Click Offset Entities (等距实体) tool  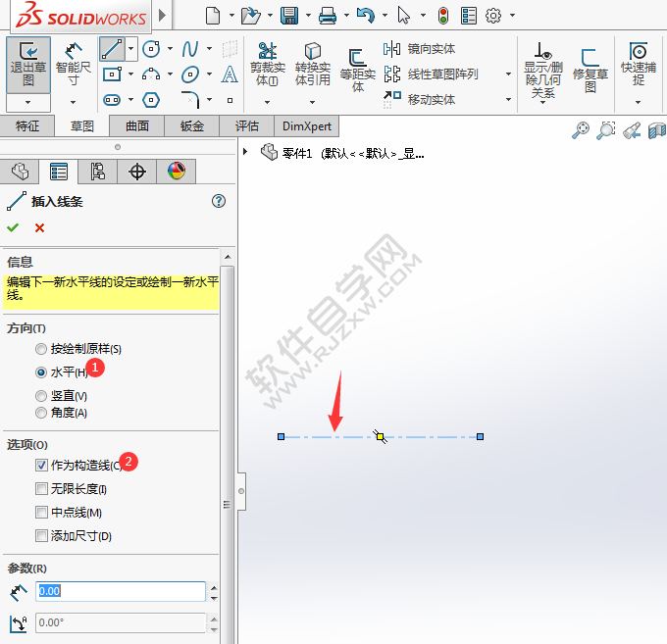point(358,71)
